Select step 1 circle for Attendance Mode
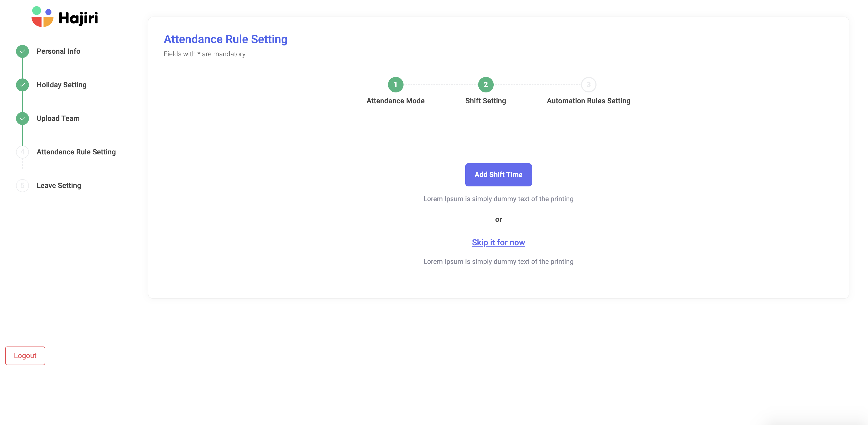 396,84
